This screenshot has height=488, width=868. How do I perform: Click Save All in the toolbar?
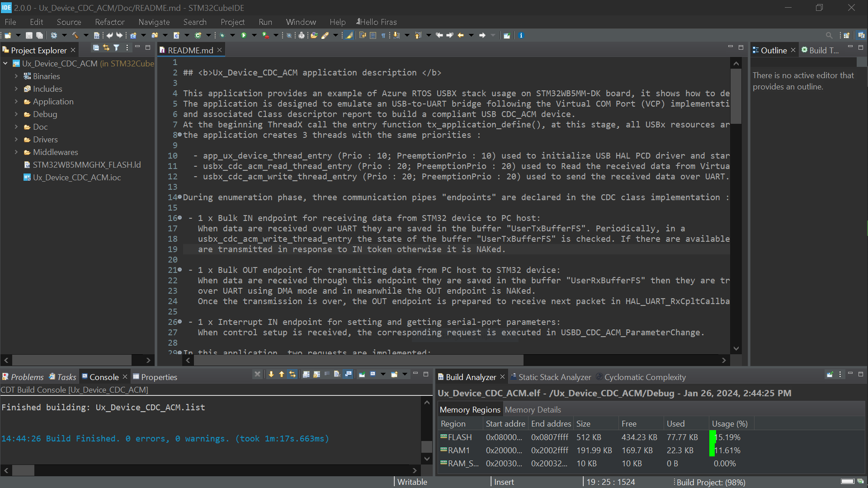[40, 35]
